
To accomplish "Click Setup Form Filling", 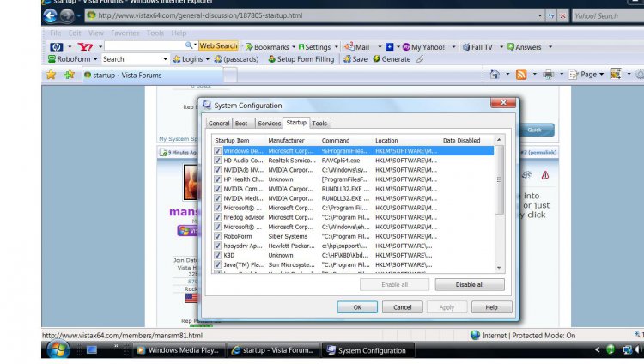I will [x=301, y=58].
